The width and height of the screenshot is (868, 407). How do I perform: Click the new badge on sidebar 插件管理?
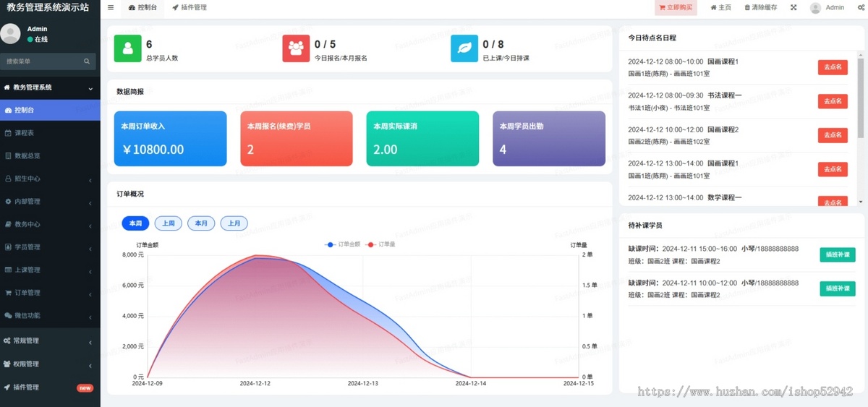85,387
